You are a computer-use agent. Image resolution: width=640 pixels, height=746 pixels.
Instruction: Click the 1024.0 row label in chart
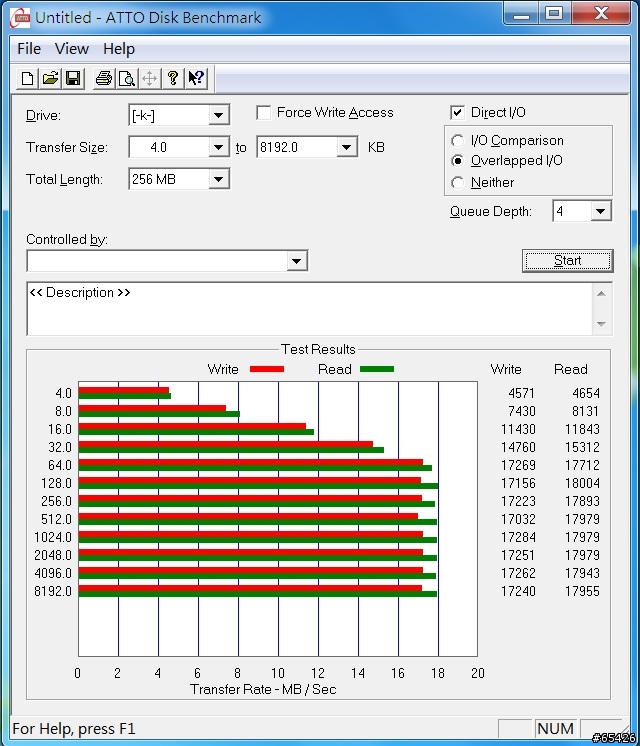coord(53,537)
